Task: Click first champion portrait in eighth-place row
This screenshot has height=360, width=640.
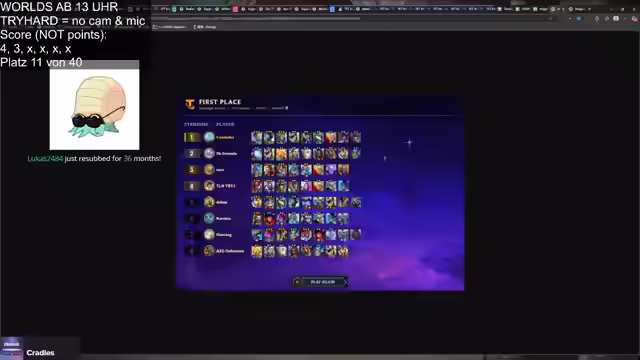Action: [x=257, y=251]
